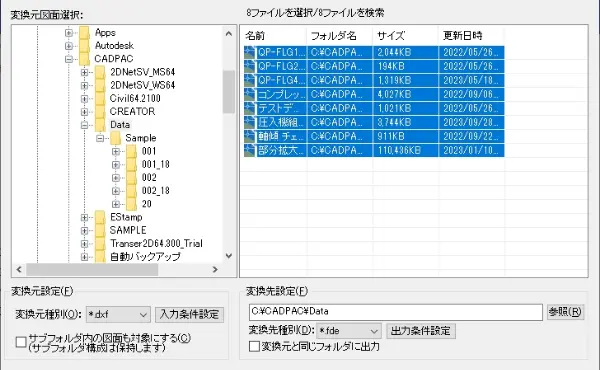Check 変換元と同じフォルダに出力 option
600x370 pixels.
254,347
